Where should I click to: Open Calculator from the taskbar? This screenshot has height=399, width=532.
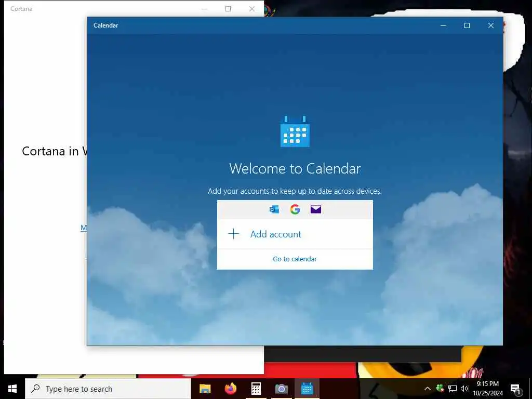(x=256, y=389)
